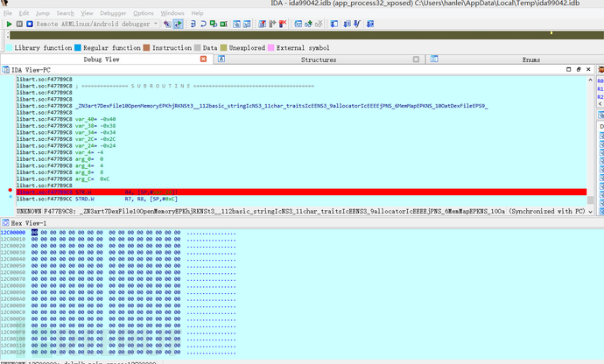Screen dimensions: 604x364
Task: Click the Structures tab icon
Action: (x=221, y=59)
